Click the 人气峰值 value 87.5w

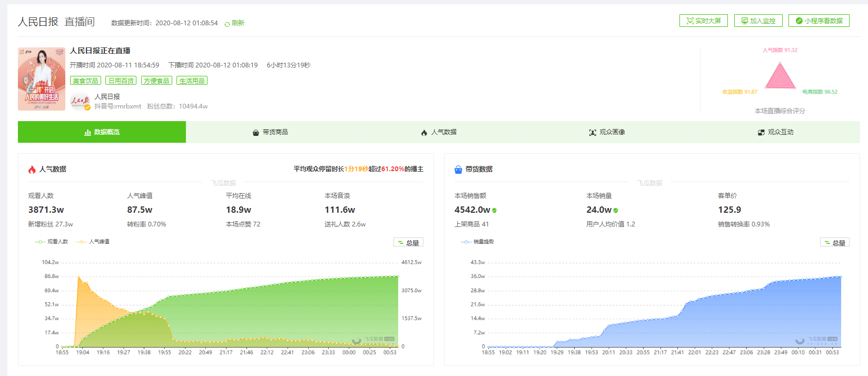coord(140,210)
